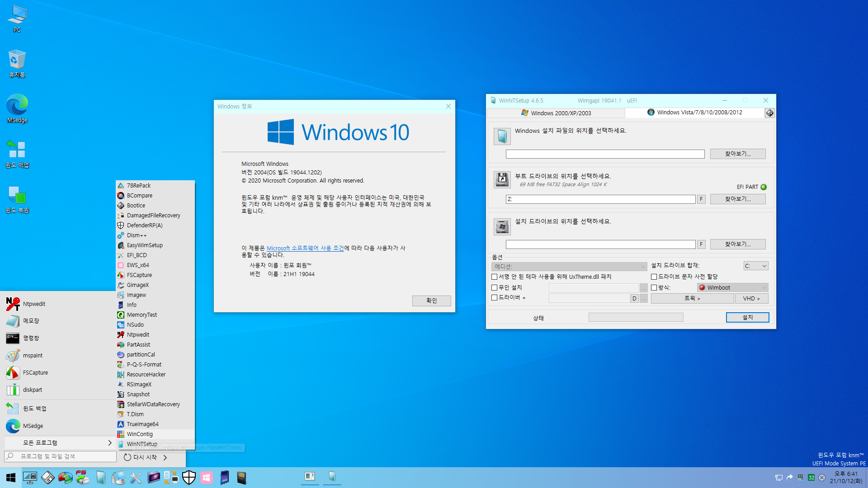Click 찾아보기 for install drive location
The height and width of the screenshot is (488, 868).
click(738, 244)
